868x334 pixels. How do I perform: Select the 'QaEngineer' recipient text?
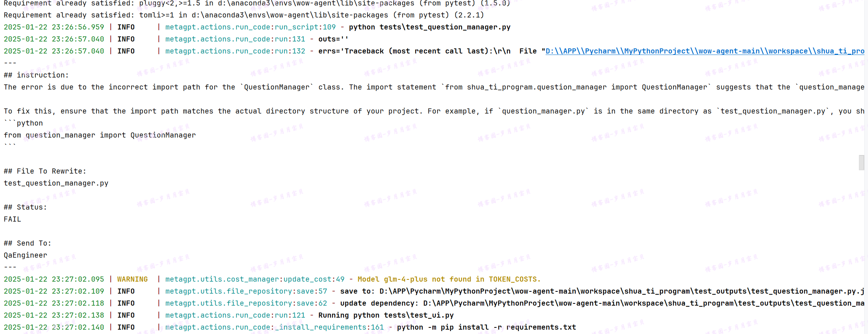click(x=25, y=255)
